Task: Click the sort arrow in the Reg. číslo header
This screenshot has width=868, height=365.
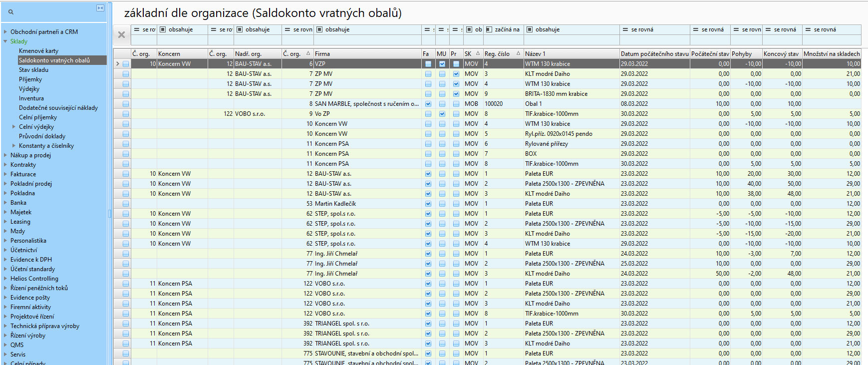Action: tap(518, 53)
